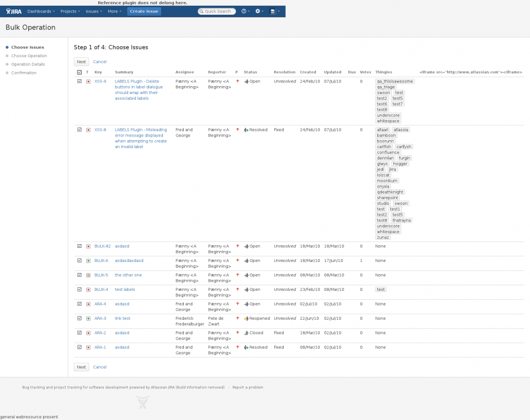530x420 pixels.
Task: Open the help icon menu
Action: click(x=245, y=11)
